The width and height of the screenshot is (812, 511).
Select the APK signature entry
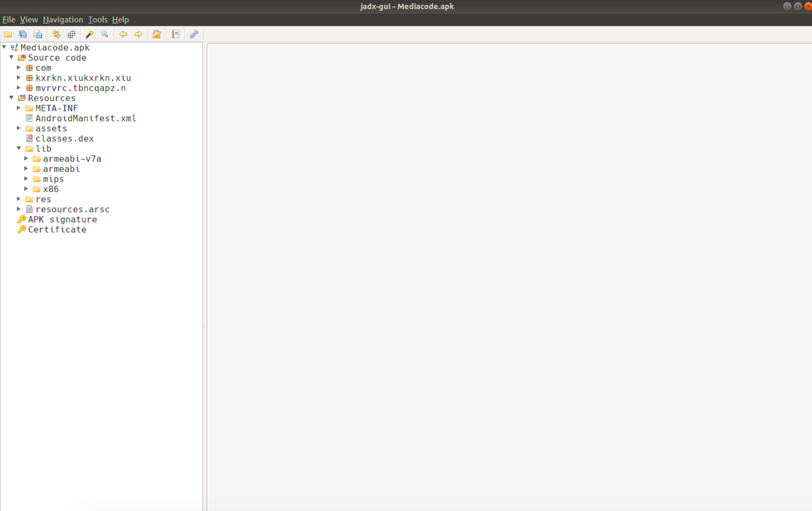[62, 219]
